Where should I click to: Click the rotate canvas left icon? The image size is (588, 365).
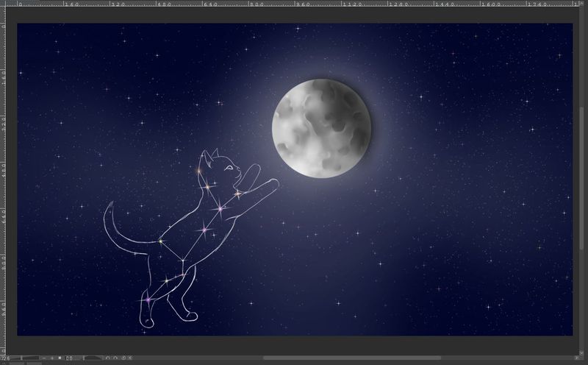107,358
